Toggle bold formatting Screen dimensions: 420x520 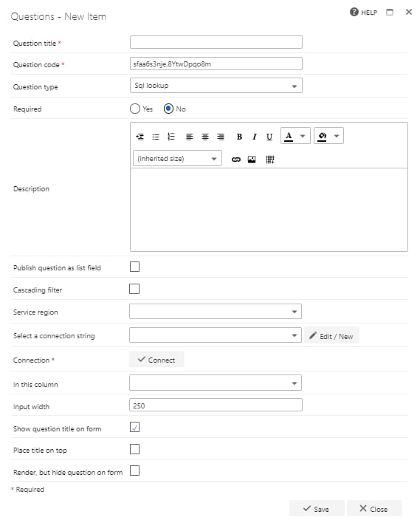[239, 137]
